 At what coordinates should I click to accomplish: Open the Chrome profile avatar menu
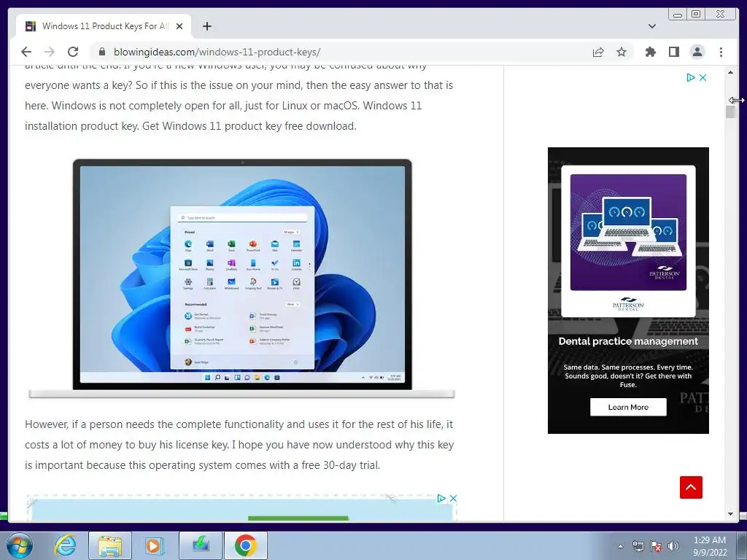click(697, 52)
